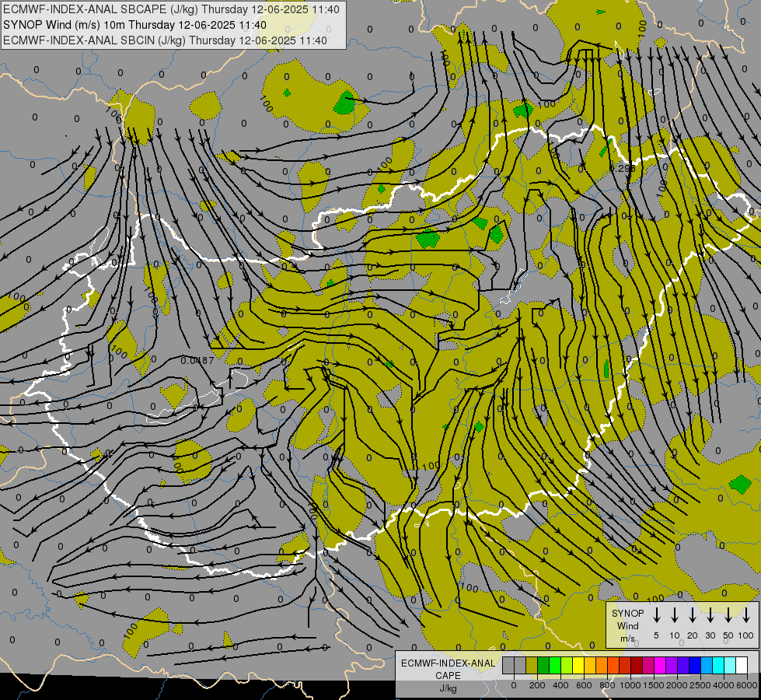
Task: Click the 2500 tick label in the CAPE legend
Action: click(x=700, y=685)
